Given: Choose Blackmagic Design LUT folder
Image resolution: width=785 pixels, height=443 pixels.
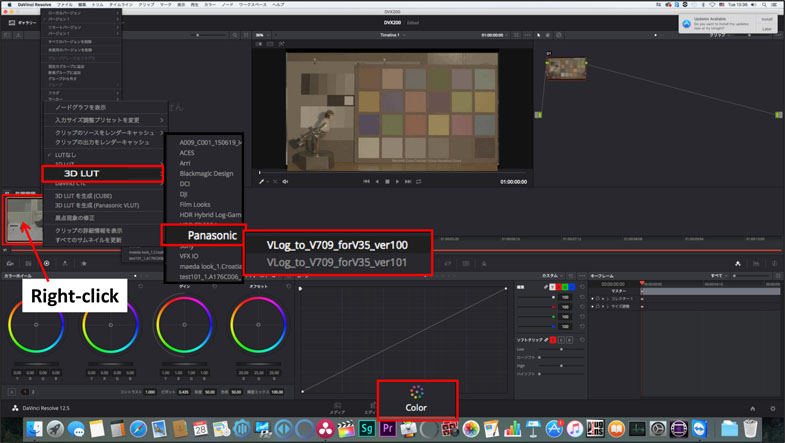Looking at the screenshot, I should click(206, 174).
